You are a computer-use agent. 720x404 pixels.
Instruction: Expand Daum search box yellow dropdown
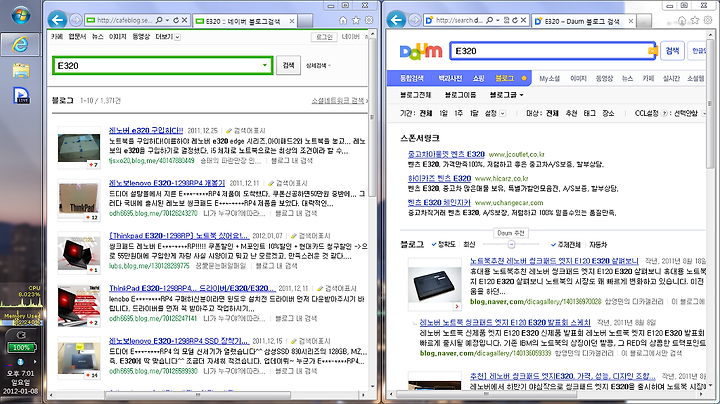652,51
